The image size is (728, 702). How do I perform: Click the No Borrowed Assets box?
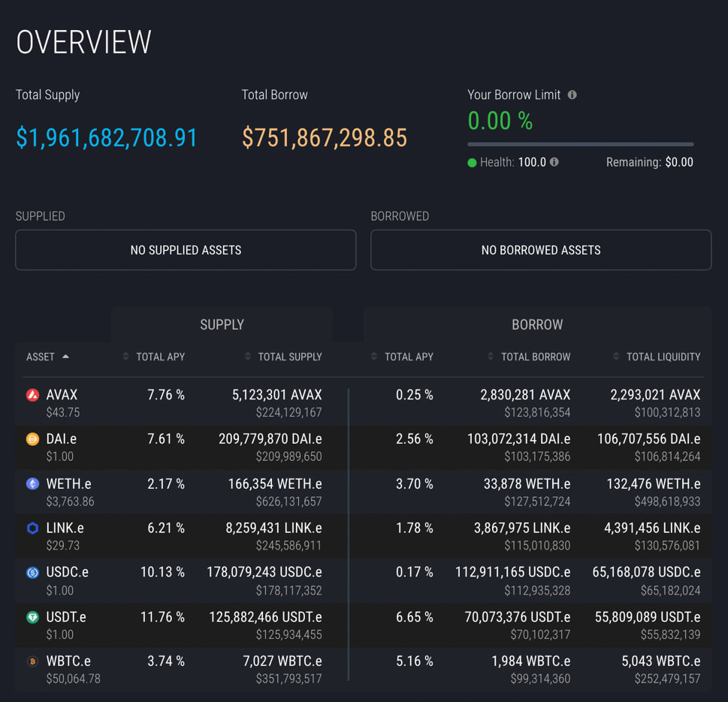(x=541, y=250)
